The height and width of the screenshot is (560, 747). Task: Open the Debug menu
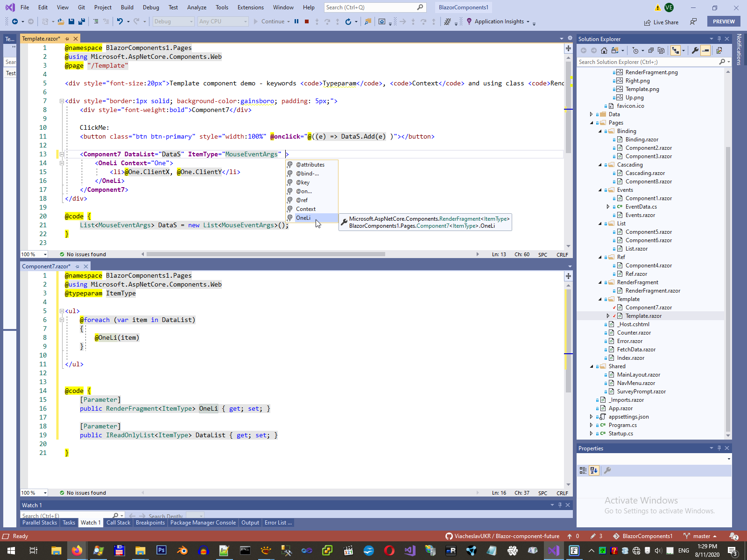(x=151, y=7)
